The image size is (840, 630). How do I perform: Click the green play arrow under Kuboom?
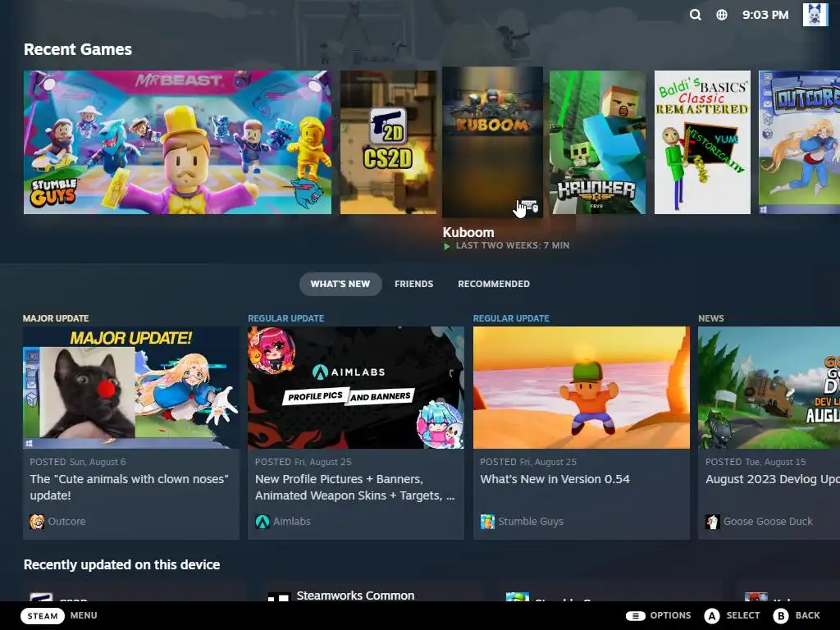tap(447, 246)
